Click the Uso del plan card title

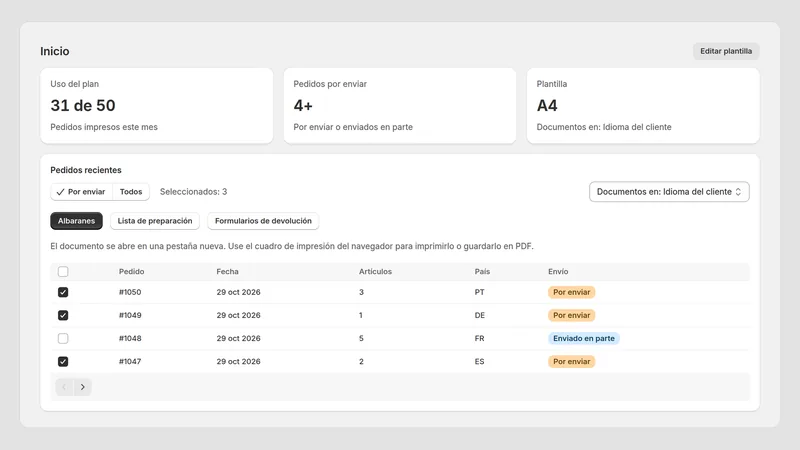[74, 84]
